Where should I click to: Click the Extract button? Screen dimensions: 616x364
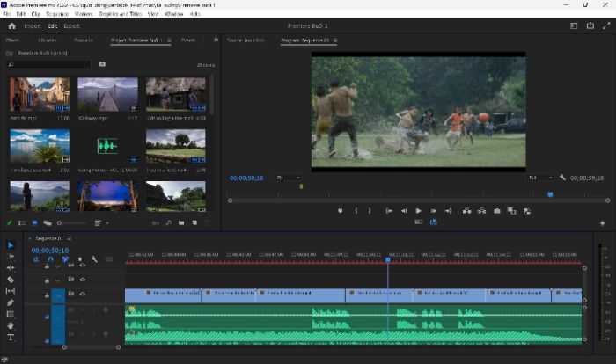481,211
